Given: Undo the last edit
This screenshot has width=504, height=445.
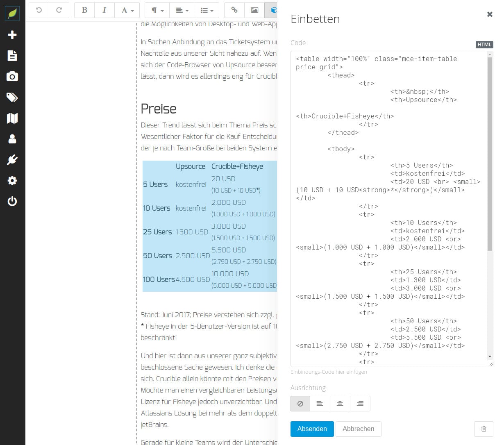Looking at the screenshot, I should point(39,10).
